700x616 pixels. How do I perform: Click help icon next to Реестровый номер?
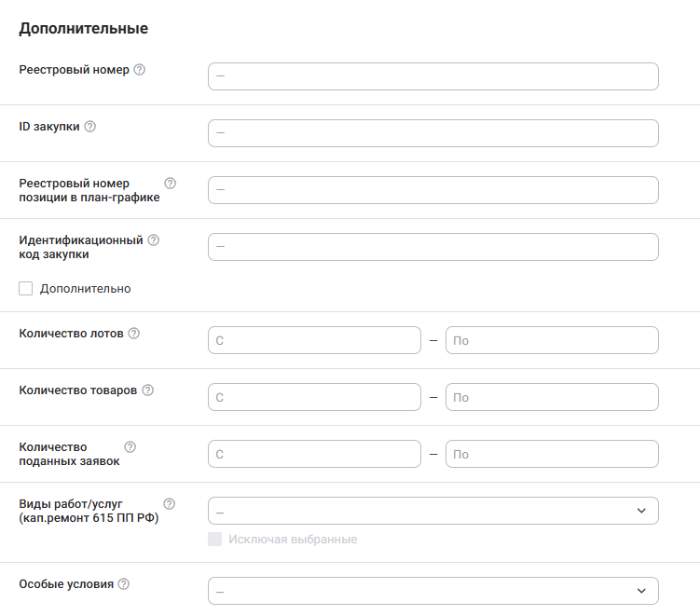coord(140,70)
